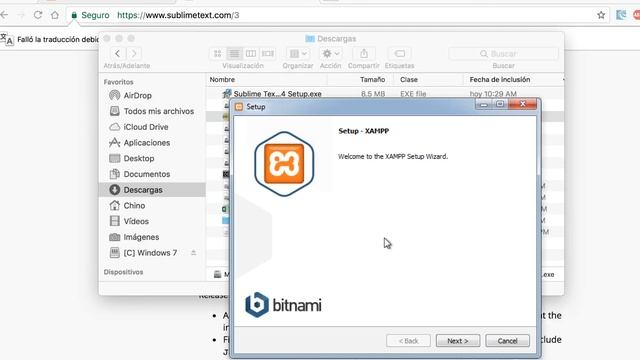Image resolution: width=640 pixels, height=360 pixels.
Task: Click the XAMPP logo in the wizard
Action: tap(284, 164)
